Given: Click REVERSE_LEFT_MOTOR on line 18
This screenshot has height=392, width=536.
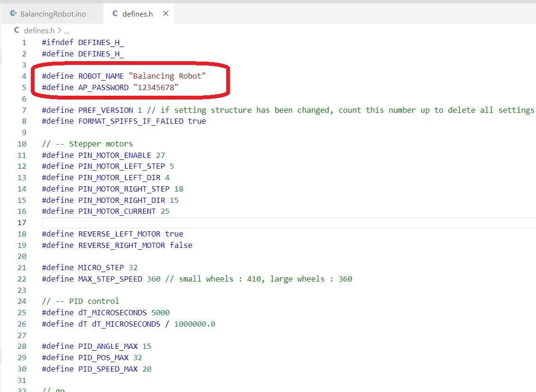Looking at the screenshot, I should 120,234.
